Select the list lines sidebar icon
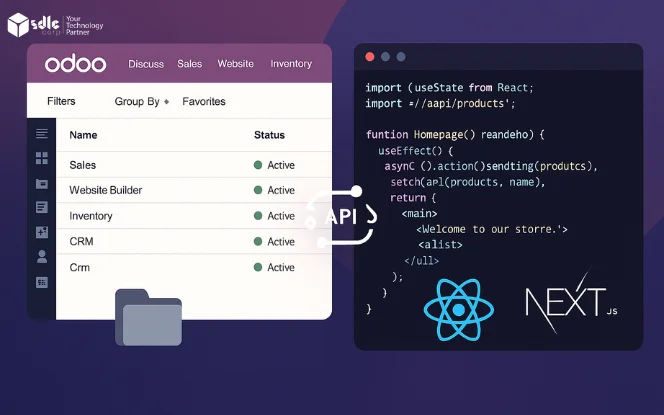664x415 pixels. click(x=42, y=134)
